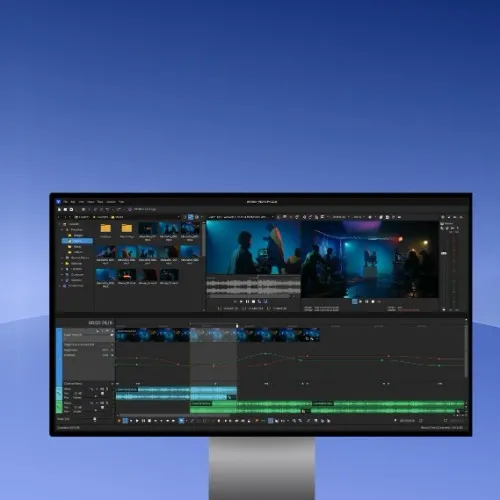
Task: Select the video clip on the video track
Action: point(218,335)
